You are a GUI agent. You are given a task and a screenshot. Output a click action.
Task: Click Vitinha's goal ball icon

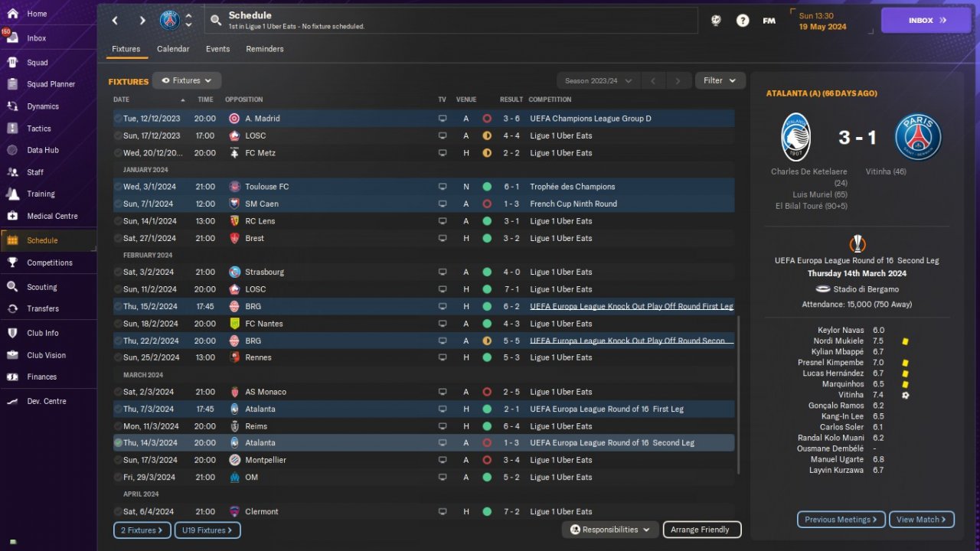pyautogui.click(x=905, y=395)
